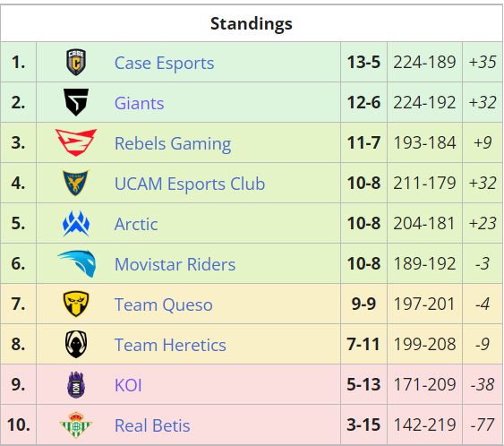504x446 pixels.
Task: Click the red Rebels Gaming logo
Action: 76,142
